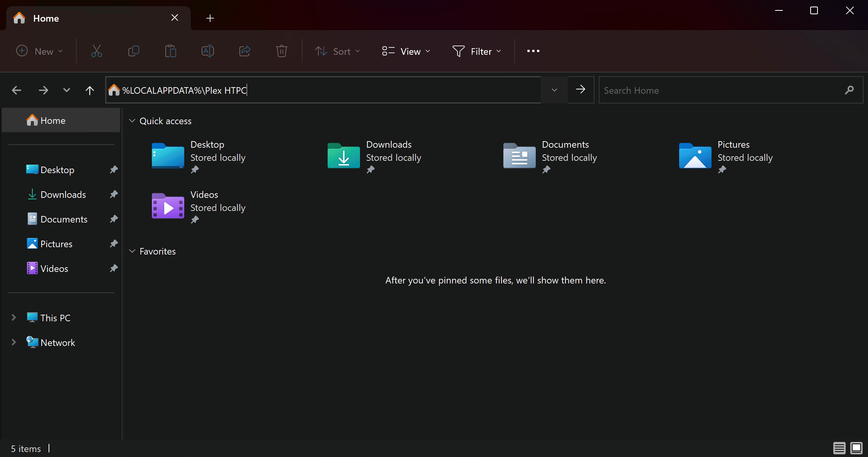This screenshot has width=868, height=457.
Task: Click the Copy icon in toolbar
Action: pos(133,51)
